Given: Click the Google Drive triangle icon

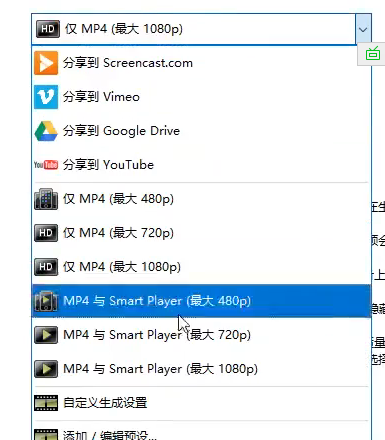Looking at the screenshot, I should pyautogui.click(x=46, y=131).
